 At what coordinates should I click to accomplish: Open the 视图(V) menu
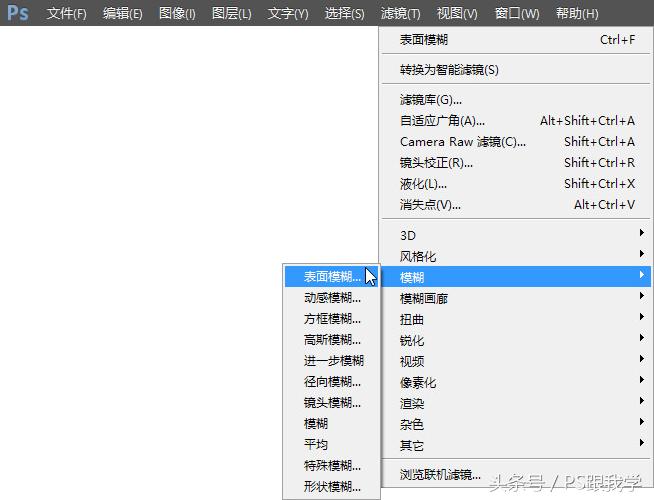pyautogui.click(x=457, y=13)
